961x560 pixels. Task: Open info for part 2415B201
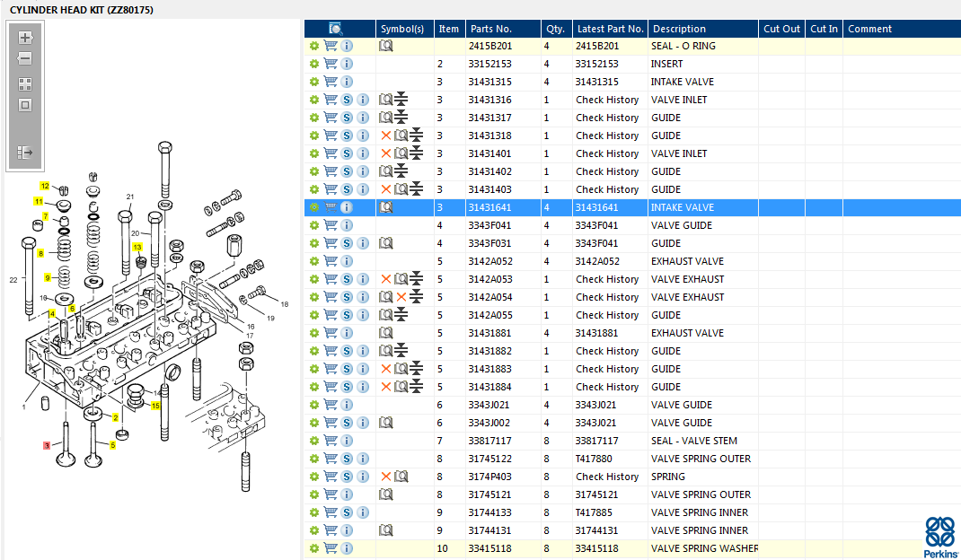pyautogui.click(x=347, y=46)
